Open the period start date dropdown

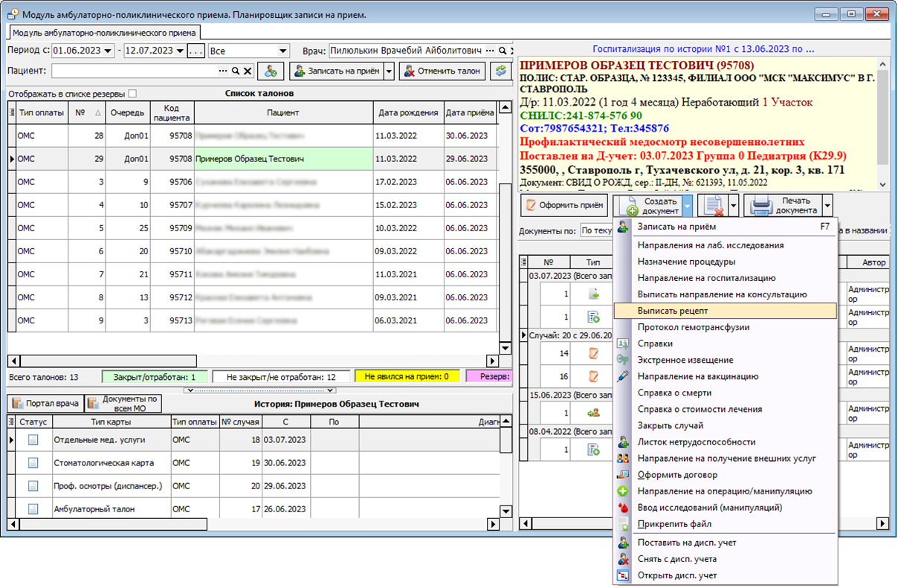tap(109, 51)
